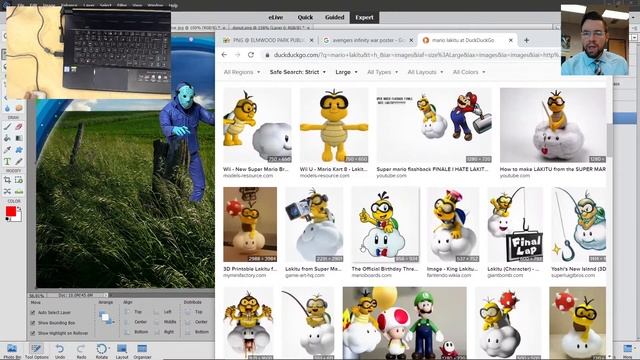The height and width of the screenshot is (360, 640).
Task: Toggle Auto Select Layer checkbox
Action: pyautogui.click(x=33, y=313)
